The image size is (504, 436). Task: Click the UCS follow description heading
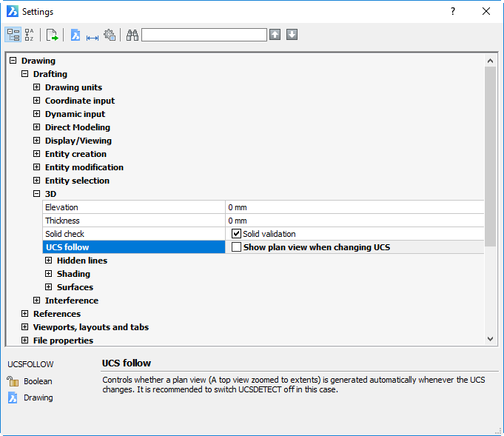(127, 363)
